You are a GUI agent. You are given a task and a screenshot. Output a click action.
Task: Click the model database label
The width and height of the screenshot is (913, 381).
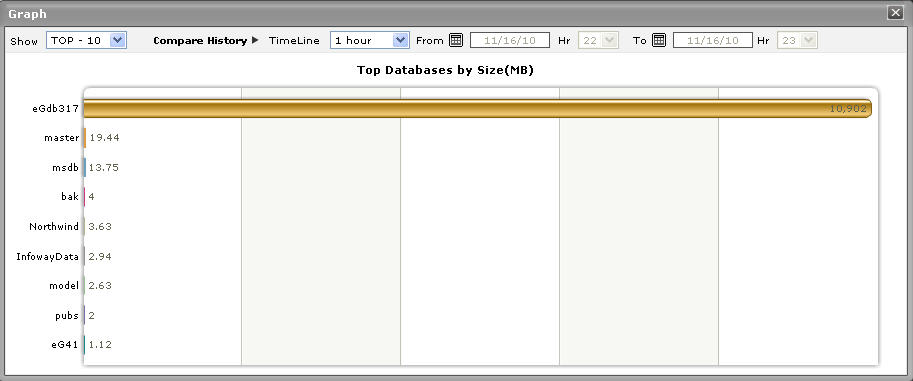pos(64,285)
